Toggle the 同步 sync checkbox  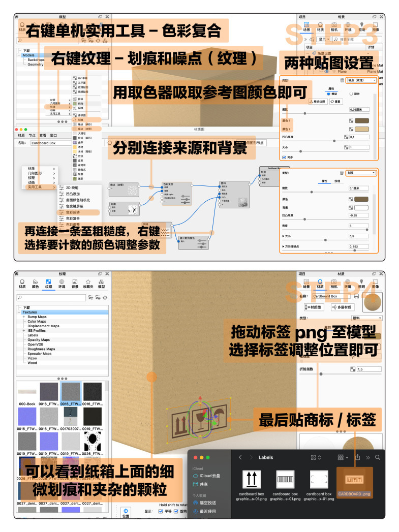(x=284, y=158)
